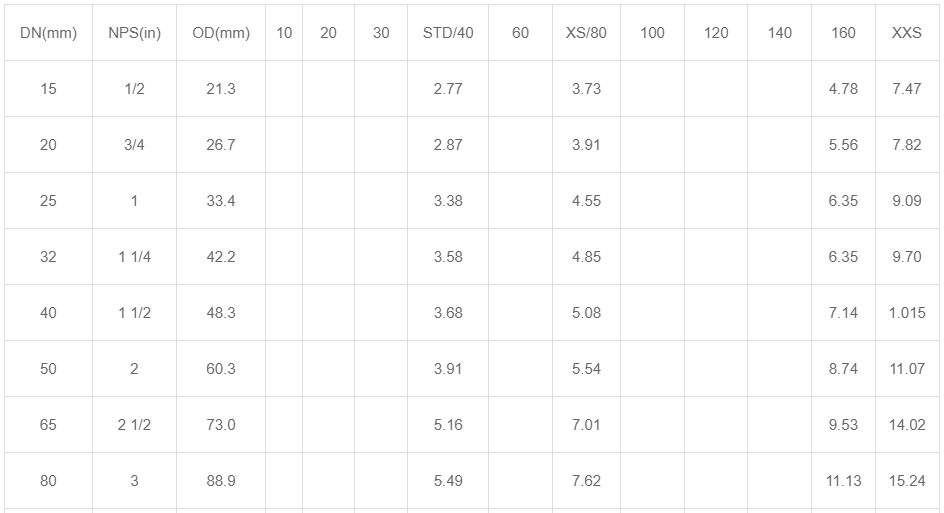Image resolution: width=944 pixels, height=513 pixels.
Task: Click the XS/80 value 7.01 cell
Action: pos(586,424)
